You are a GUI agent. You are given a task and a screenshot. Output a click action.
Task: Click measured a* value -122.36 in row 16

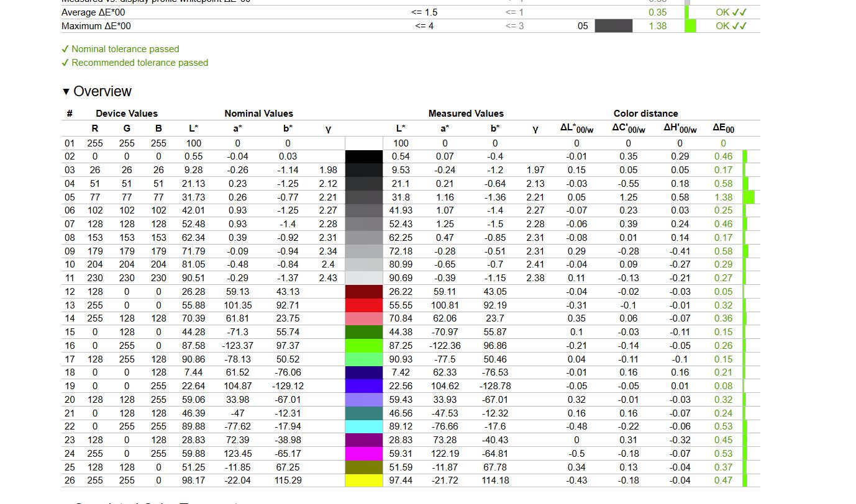[444, 345]
